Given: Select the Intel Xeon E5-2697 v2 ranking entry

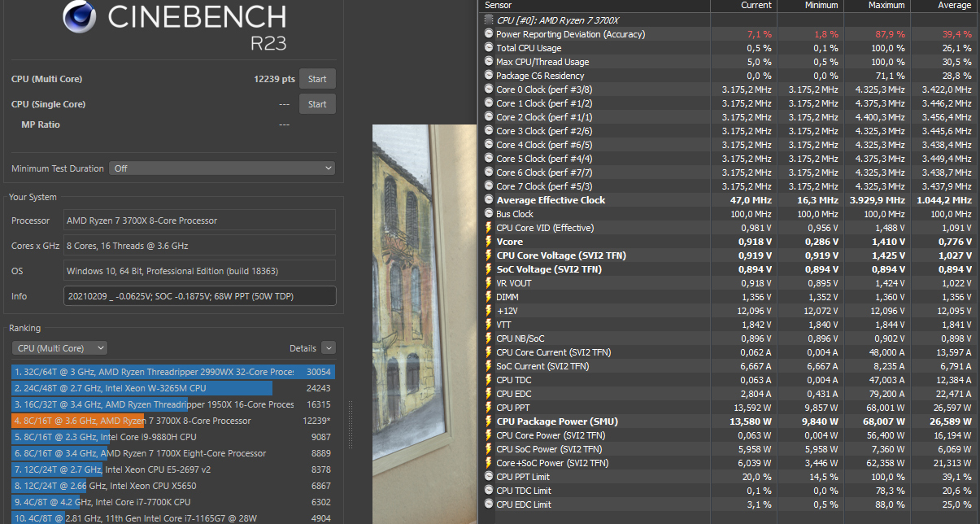Looking at the screenshot, I should tap(173, 469).
